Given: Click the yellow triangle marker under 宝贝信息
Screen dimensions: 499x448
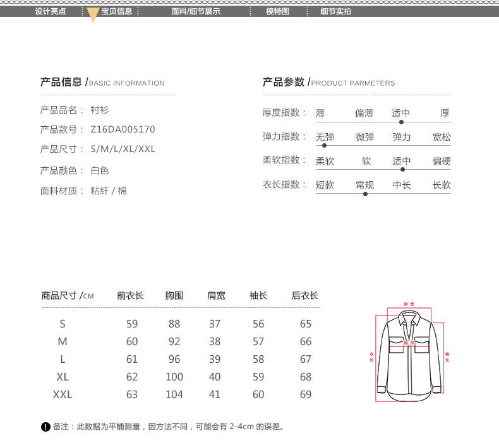Looking at the screenshot, I should pos(93,17).
